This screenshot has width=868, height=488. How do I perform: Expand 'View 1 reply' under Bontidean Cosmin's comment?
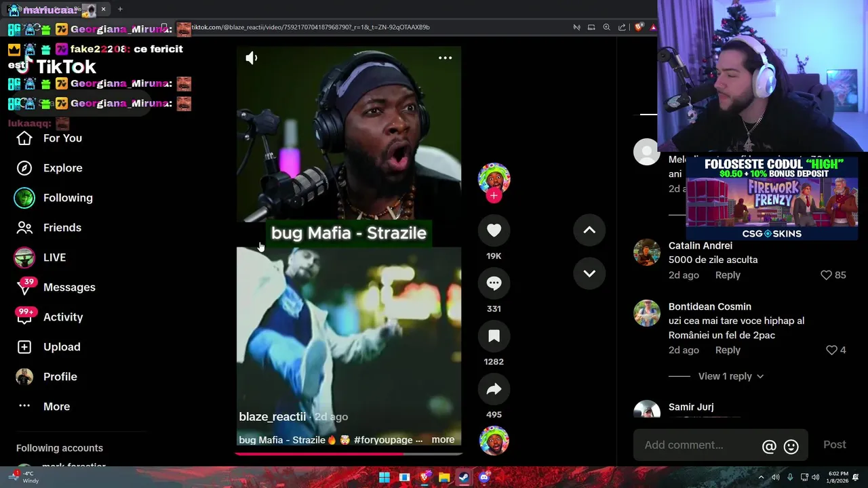(x=730, y=376)
